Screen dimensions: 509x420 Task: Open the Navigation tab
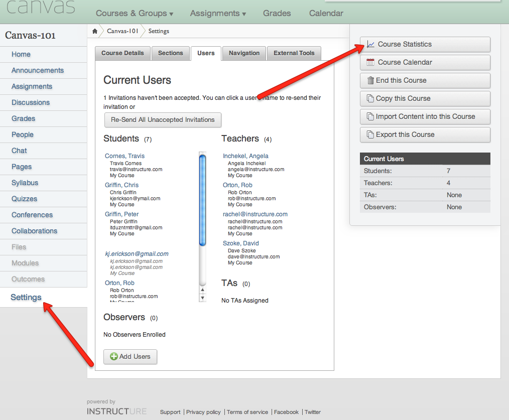pos(244,53)
